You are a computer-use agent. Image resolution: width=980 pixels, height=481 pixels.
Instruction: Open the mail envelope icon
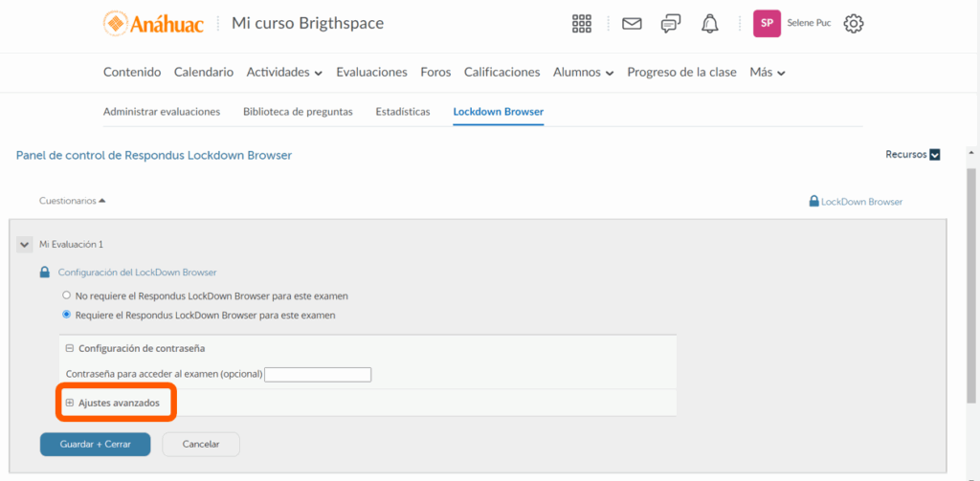tap(632, 24)
